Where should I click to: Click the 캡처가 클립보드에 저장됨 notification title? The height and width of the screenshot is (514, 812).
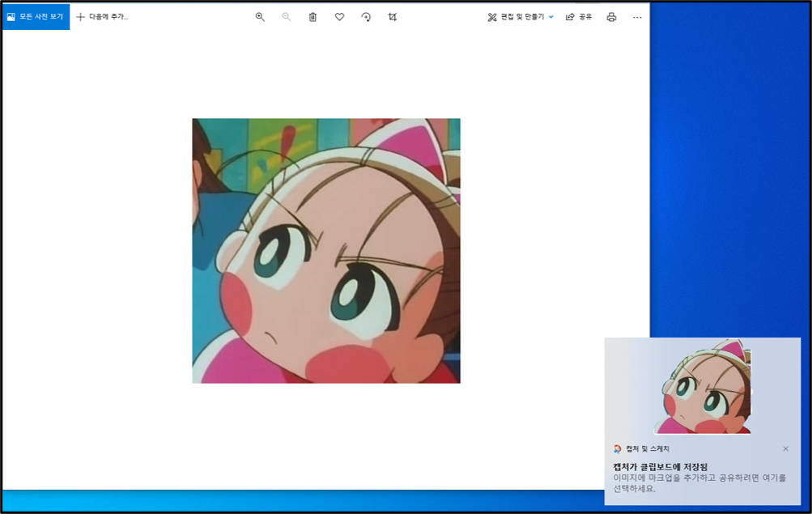[x=661, y=466]
